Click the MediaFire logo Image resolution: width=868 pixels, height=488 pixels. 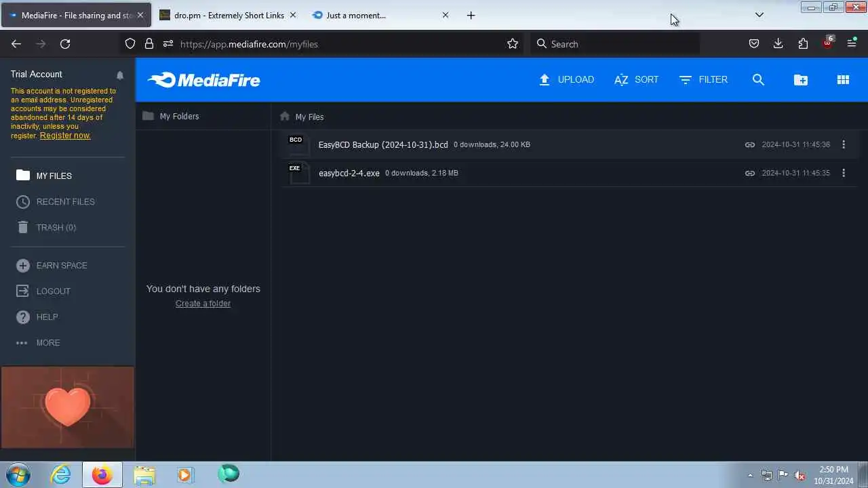click(x=203, y=80)
